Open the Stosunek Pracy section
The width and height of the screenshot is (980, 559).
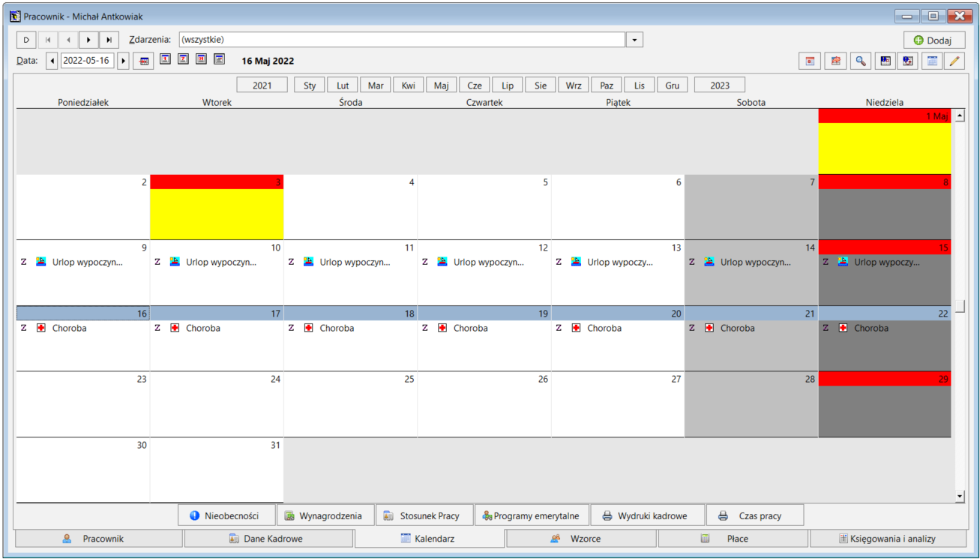tap(424, 515)
